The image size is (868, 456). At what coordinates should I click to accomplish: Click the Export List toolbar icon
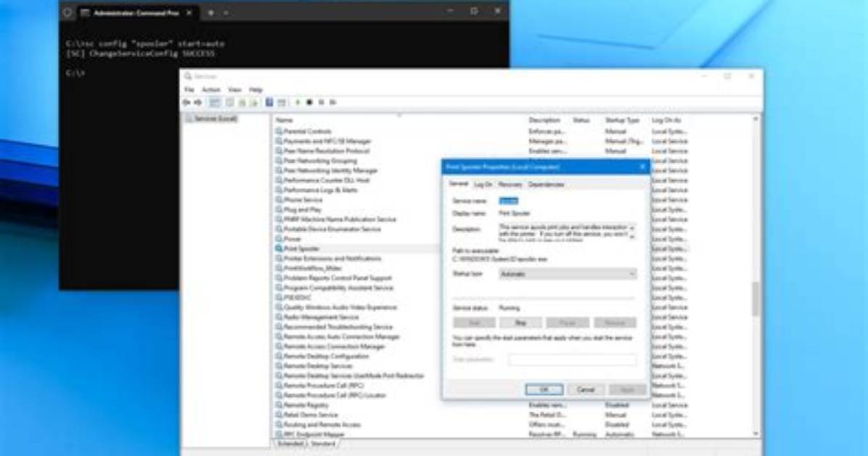[254, 102]
